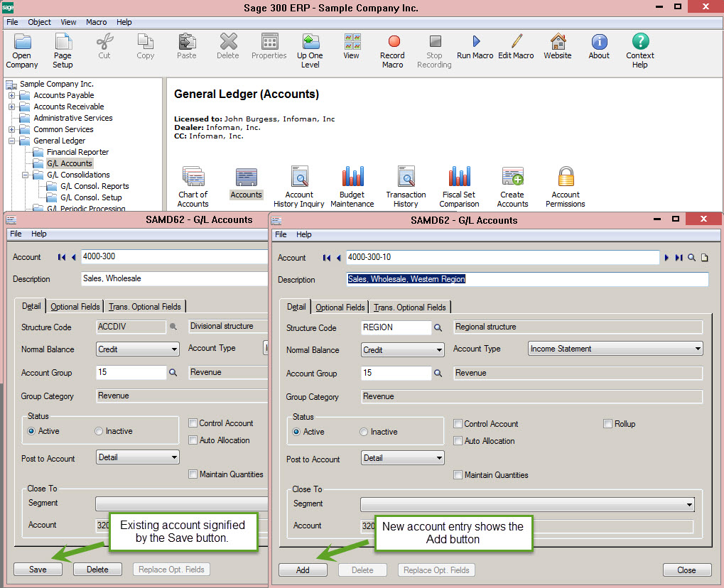The height and width of the screenshot is (588, 724).
Task: Open Budget Maintenance
Action: [x=352, y=177]
